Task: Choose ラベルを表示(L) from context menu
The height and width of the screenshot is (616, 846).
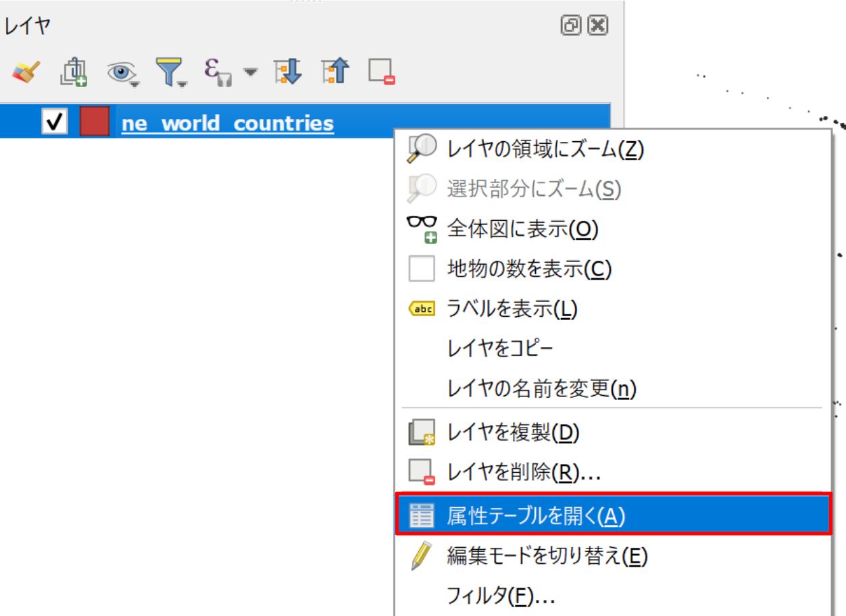Action: pos(612,309)
